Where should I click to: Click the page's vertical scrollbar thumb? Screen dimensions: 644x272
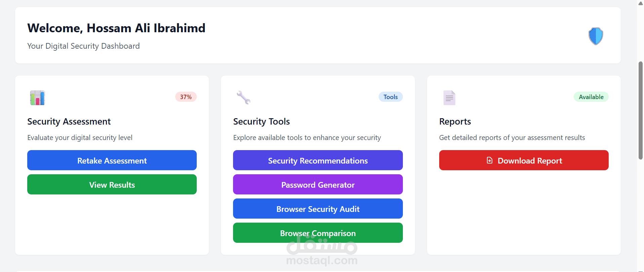coord(640,111)
